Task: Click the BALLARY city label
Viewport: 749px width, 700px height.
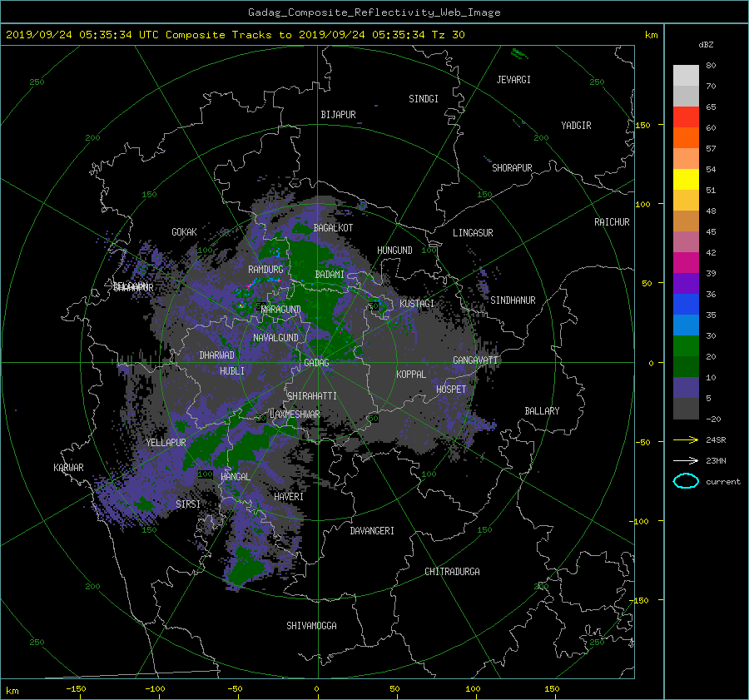Action: 542,411
